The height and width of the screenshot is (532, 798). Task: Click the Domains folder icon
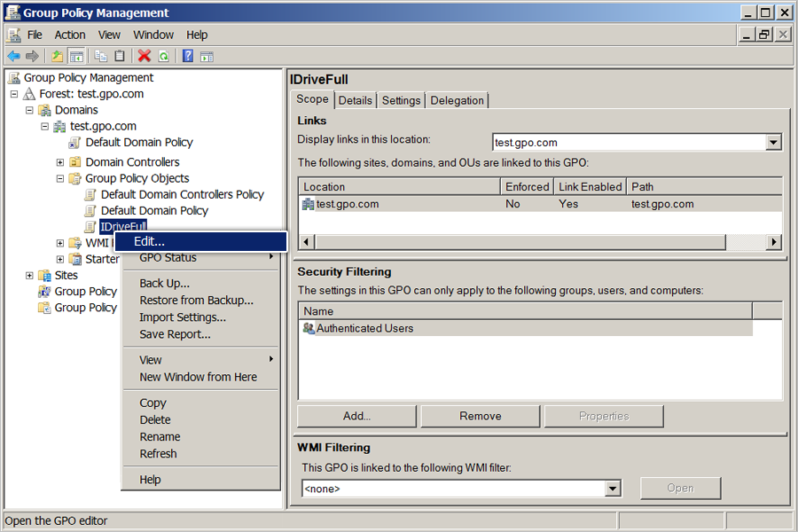coord(45,110)
